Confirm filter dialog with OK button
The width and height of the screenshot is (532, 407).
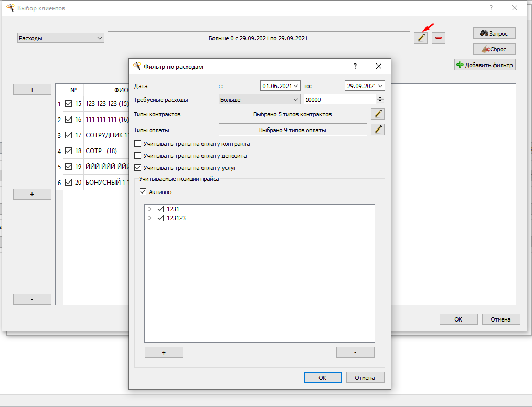pyautogui.click(x=323, y=378)
